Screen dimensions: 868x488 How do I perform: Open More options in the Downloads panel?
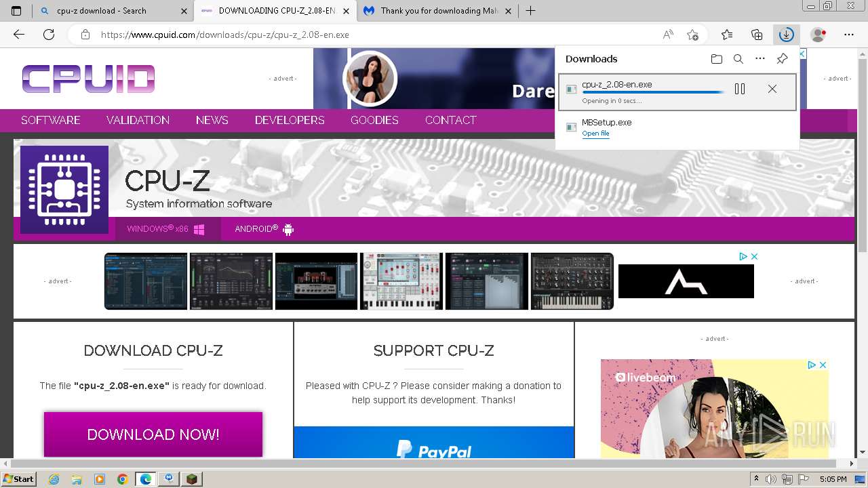[x=760, y=59]
